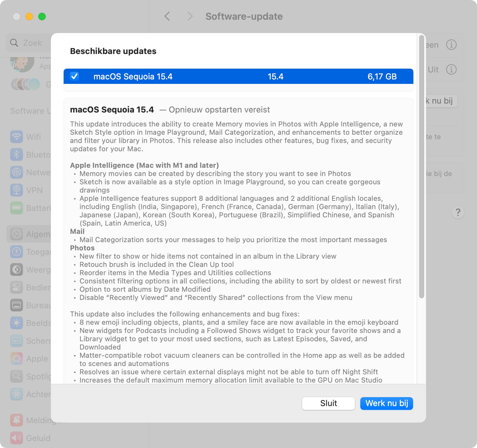Viewport: 477px width, 448px height.
Task: Open the Achtergrond flower icon in sidebar
Action: pyautogui.click(x=17, y=394)
